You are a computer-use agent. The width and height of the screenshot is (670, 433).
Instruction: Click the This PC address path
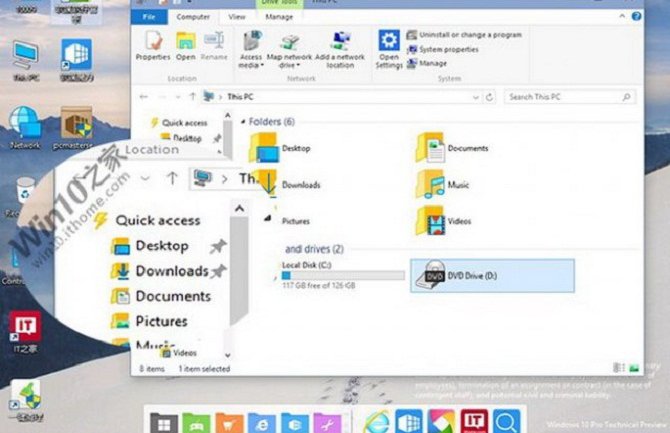click(x=240, y=97)
